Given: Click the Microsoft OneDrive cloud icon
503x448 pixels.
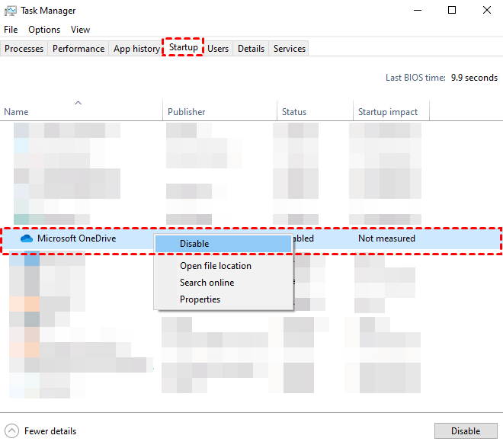Looking at the screenshot, I should pos(27,238).
